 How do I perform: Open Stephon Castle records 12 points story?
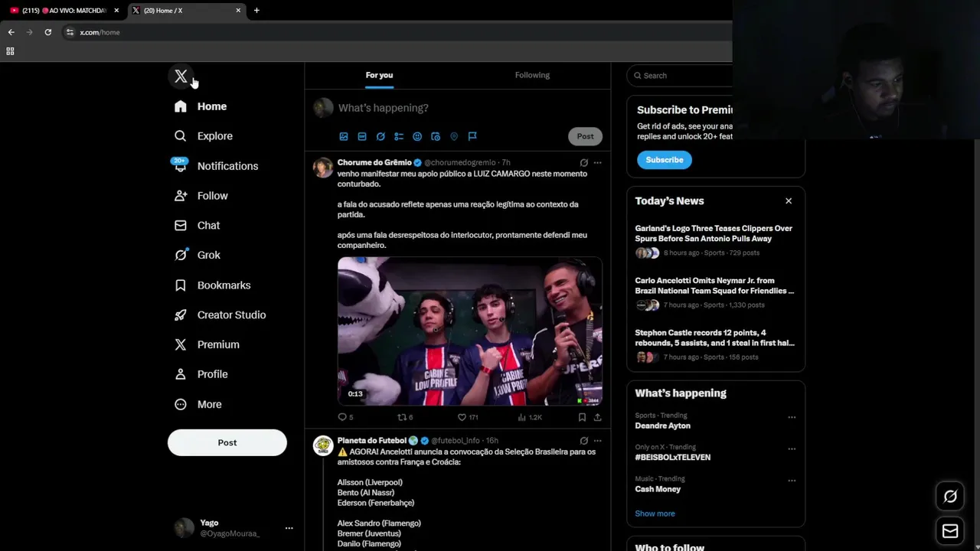[715, 344]
